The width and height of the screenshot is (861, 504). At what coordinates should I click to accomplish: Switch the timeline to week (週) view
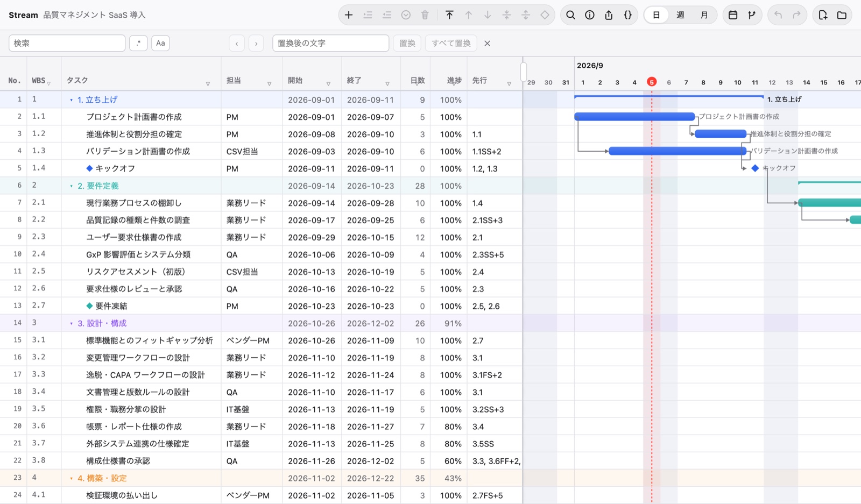click(680, 15)
